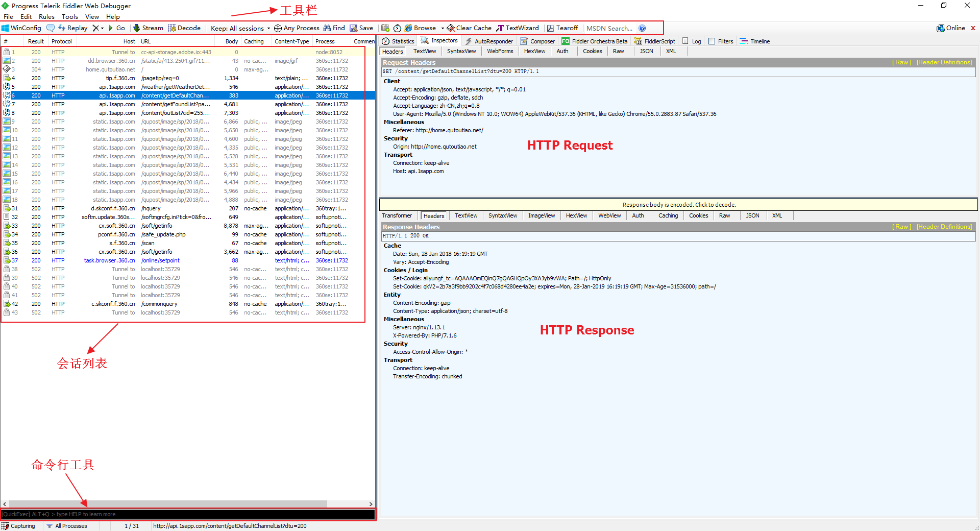980x531 pixels.
Task: Click the QuickExec command input box
Action: pos(188,514)
